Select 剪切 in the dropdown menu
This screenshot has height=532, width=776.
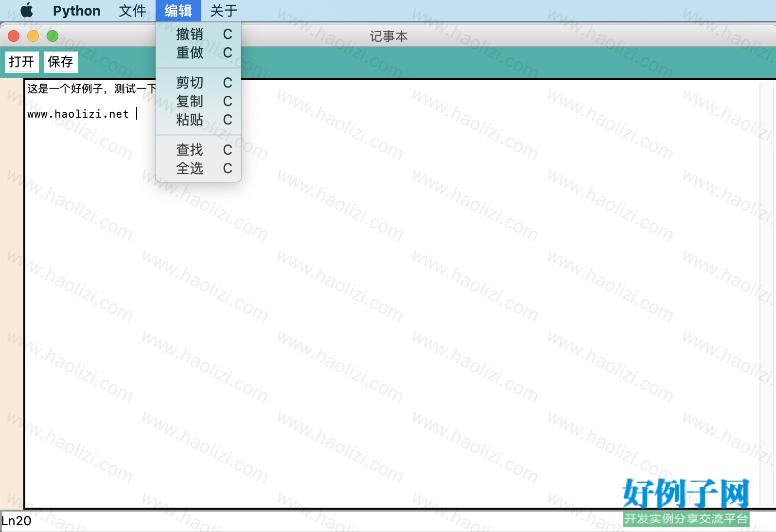198,83
